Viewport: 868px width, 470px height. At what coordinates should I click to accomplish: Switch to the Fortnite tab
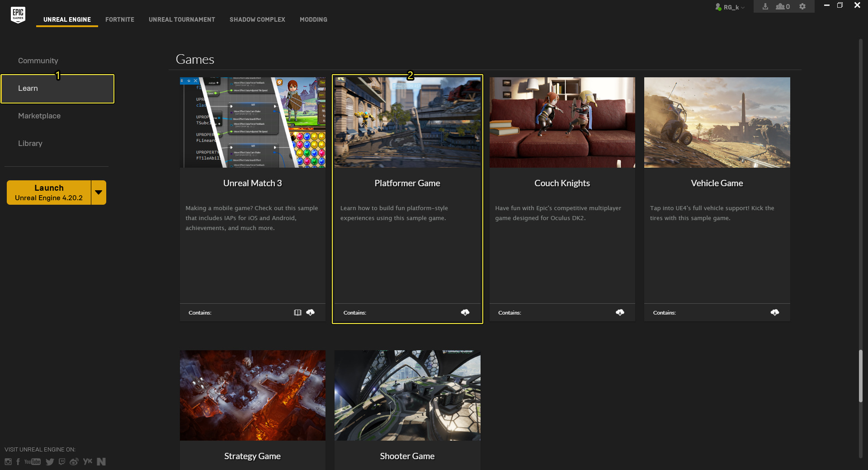pyautogui.click(x=120, y=19)
